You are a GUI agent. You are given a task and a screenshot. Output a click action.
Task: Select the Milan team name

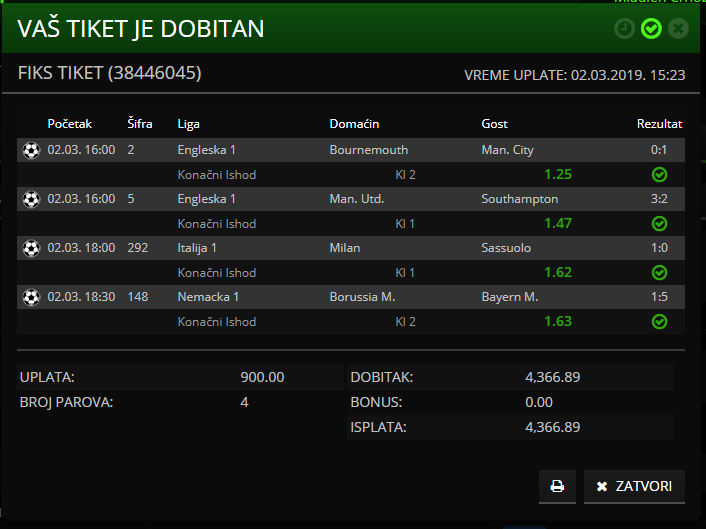click(x=344, y=248)
